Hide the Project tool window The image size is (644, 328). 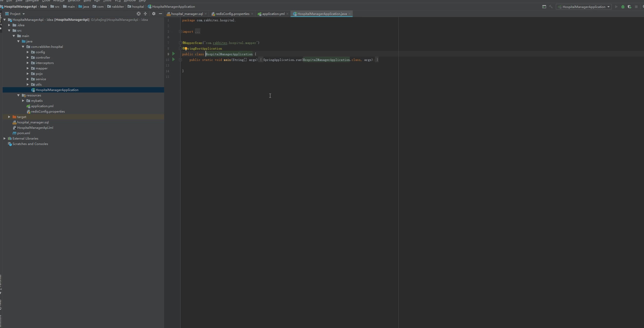[160, 14]
